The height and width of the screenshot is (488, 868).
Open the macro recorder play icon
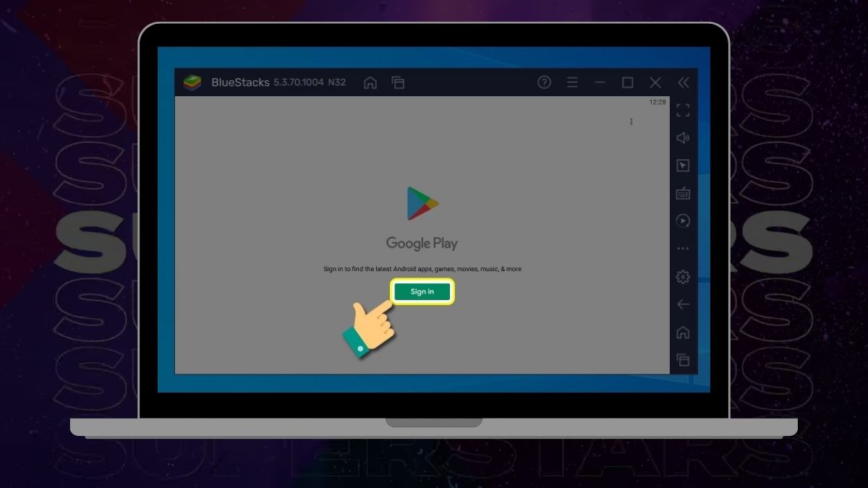(683, 221)
